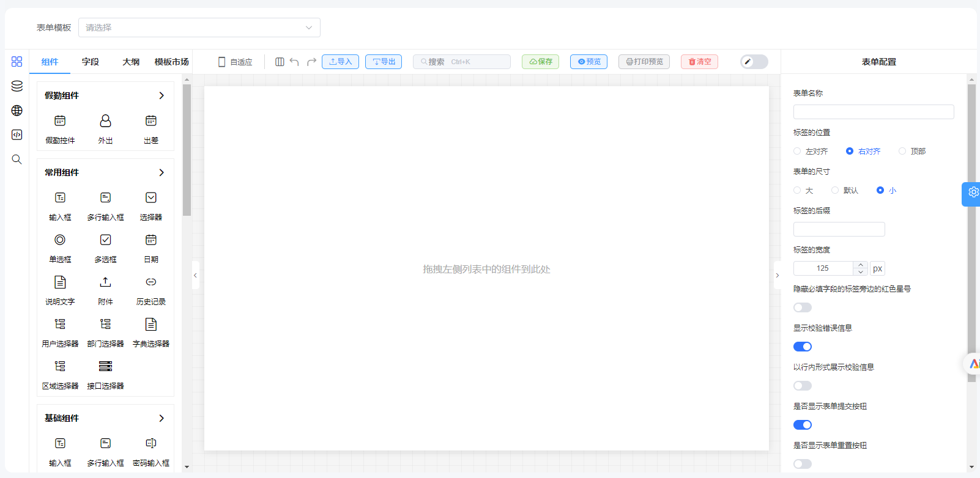Image resolution: width=980 pixels, height=478 pixels.
Task: Open the 模板市场 tab
Action: pyautogui.click(x=172, y=62)
